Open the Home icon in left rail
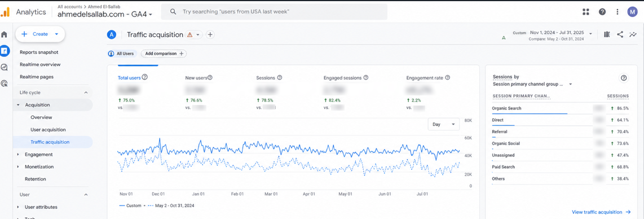Screen dimensions: 644x219 pos(5,34)
